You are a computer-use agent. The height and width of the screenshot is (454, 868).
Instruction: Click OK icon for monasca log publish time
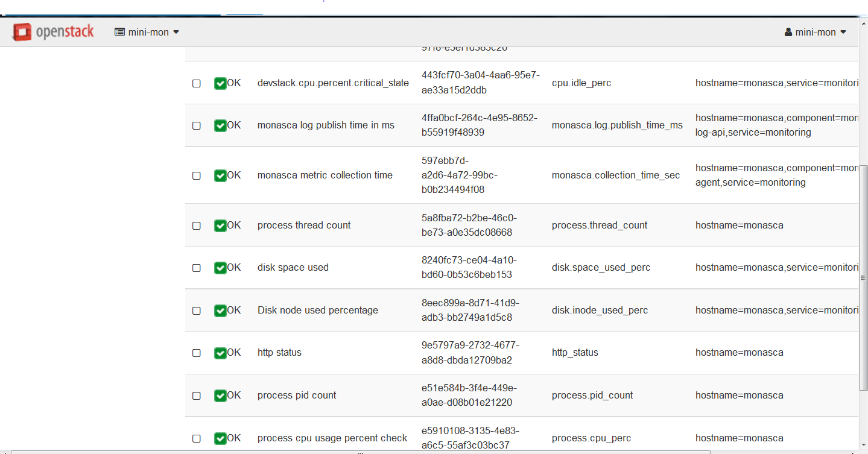220,125
